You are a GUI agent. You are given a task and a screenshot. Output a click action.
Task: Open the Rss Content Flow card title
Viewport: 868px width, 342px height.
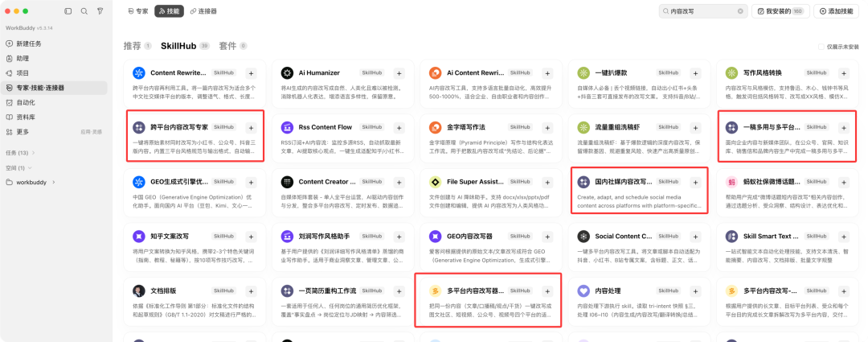click(x=325, y=127)
